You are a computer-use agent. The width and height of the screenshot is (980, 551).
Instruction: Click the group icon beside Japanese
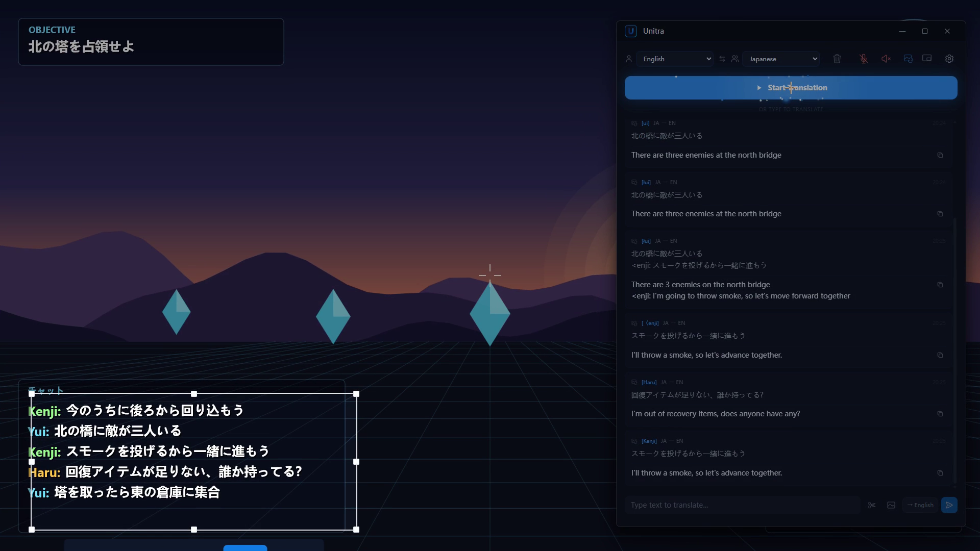[x=734, y=59]
